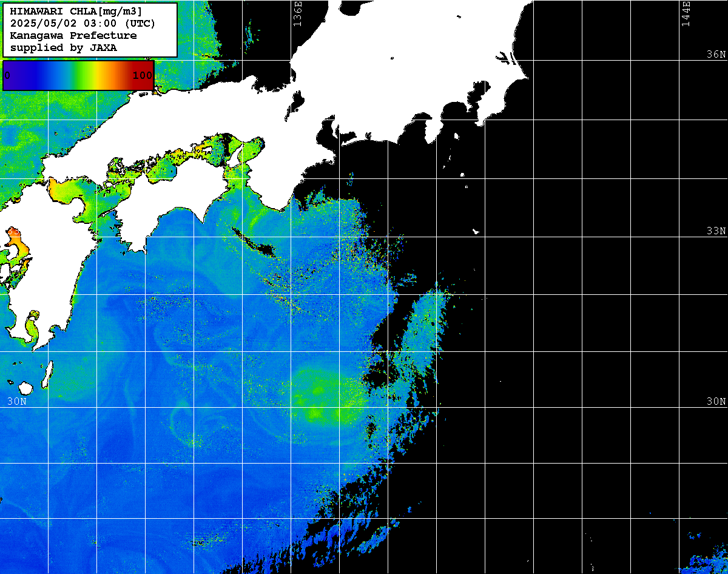Click the 144E longitude label

pyautogui.click(x=686, y=13)
